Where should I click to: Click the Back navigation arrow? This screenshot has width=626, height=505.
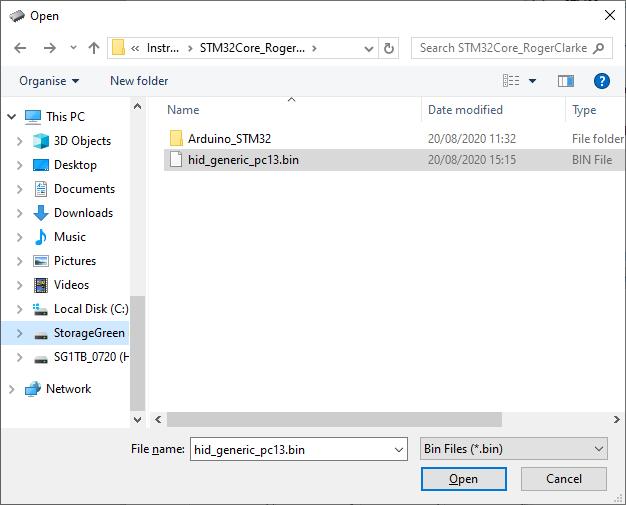20,48
